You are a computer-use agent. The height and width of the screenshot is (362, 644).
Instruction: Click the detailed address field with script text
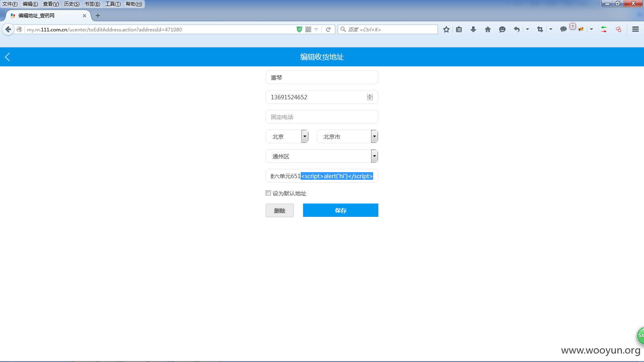[322, 176]
